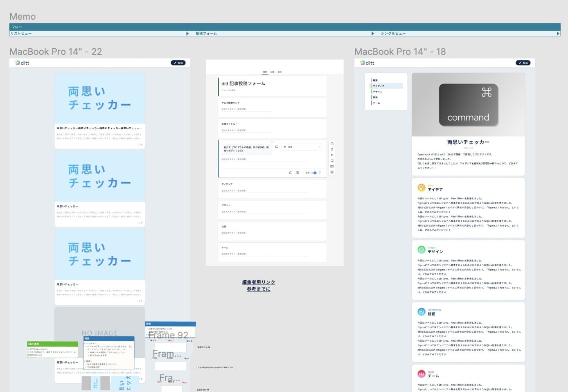This screenshot has height=392, width=568.
Task: Click the add video icon in form sidebar
Action: point(332,167)
